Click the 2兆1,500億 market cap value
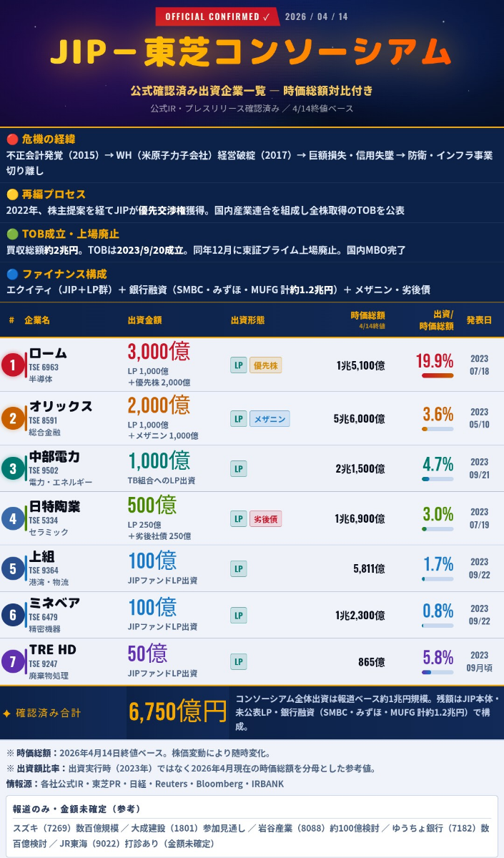Screen dimensions: 504x858 click(x=360, y=469)
